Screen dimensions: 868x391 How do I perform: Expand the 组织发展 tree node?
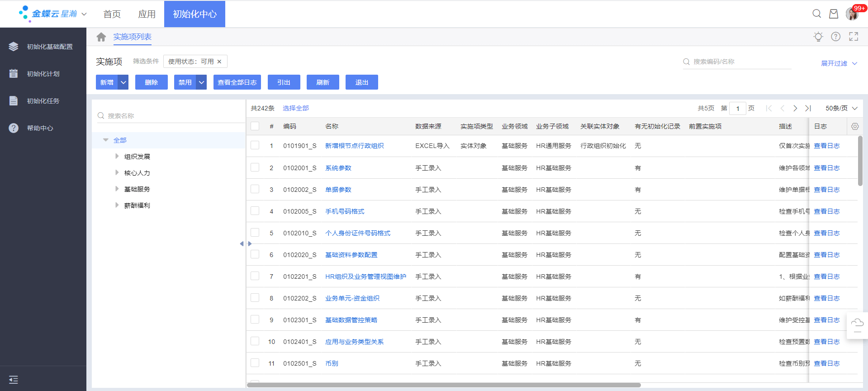[117, 156]
